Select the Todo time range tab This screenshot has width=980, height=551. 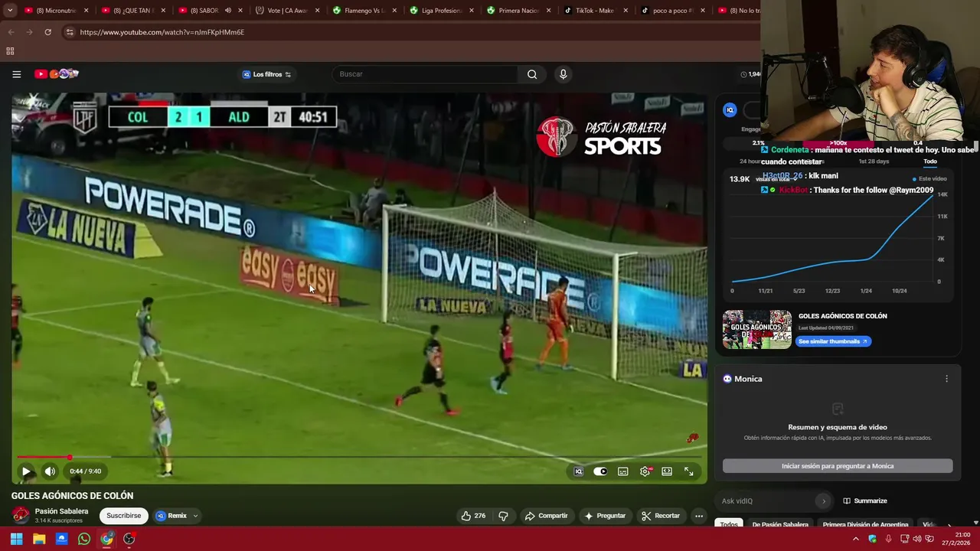pos(929,161)
